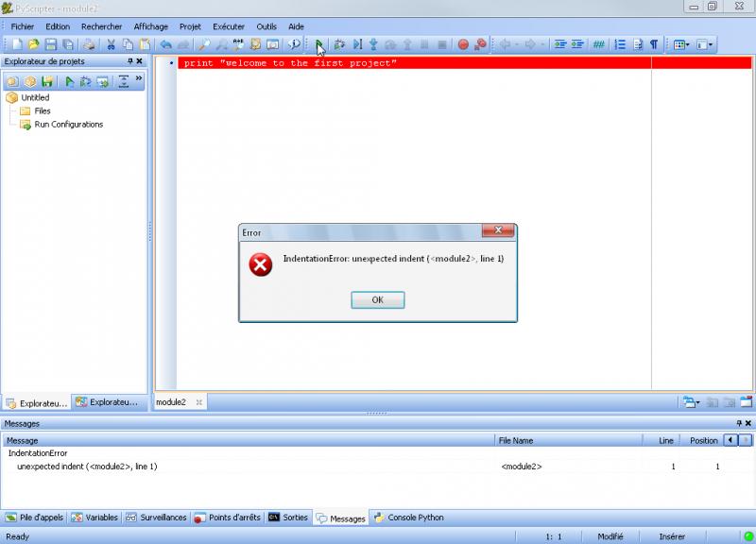Select the Files folder in tree

(42, 110)
